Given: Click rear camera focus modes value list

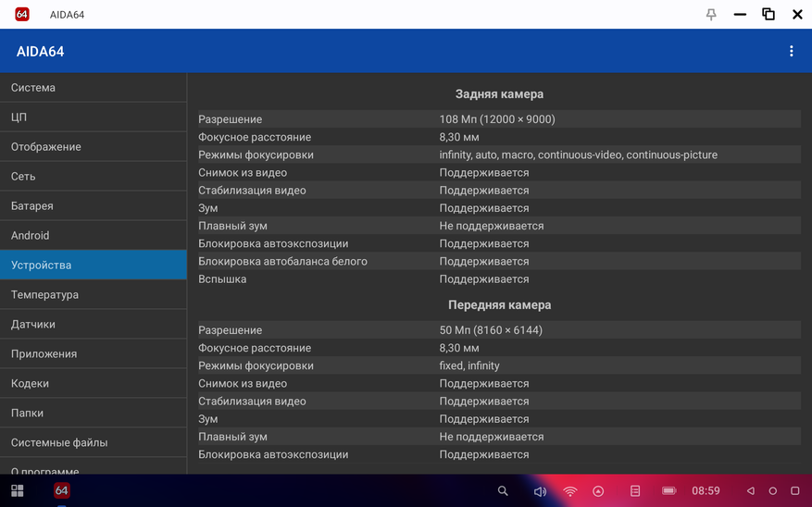Looking at the screenshot, I should [x=578, y=155].
